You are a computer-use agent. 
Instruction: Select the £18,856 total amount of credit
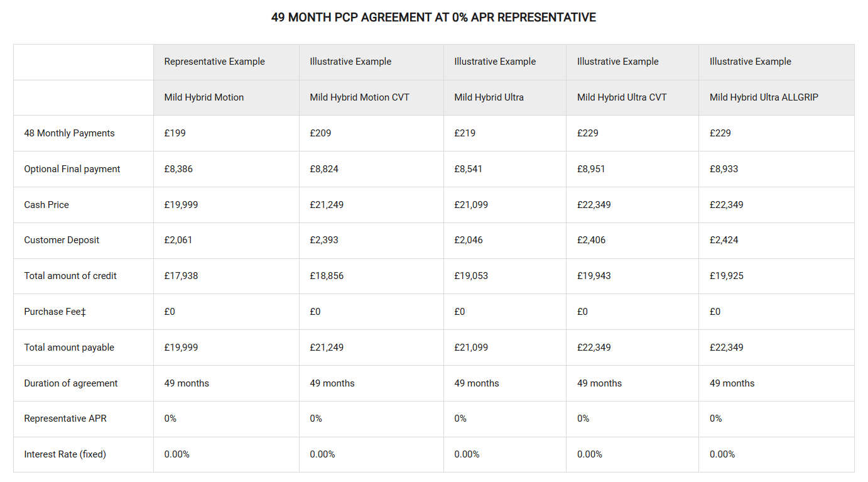[327, 276]
